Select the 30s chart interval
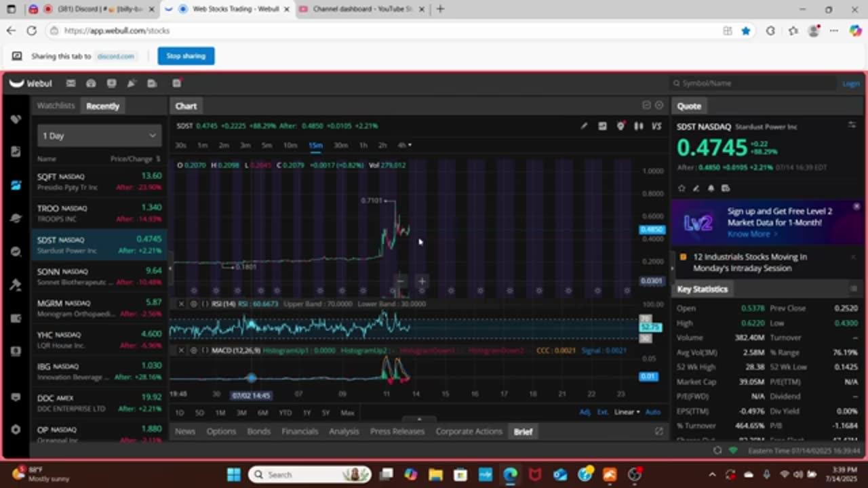Screen dimensions: 868x488 click(x=180, y=146)
